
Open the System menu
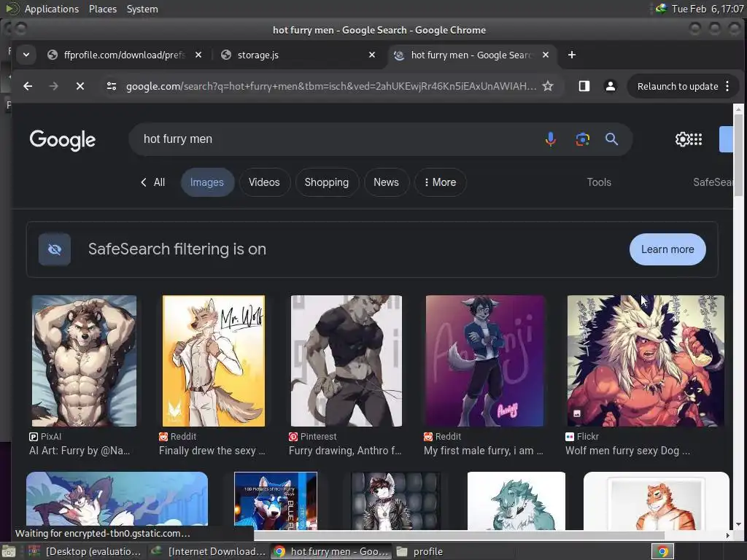[x=142, y=9]
